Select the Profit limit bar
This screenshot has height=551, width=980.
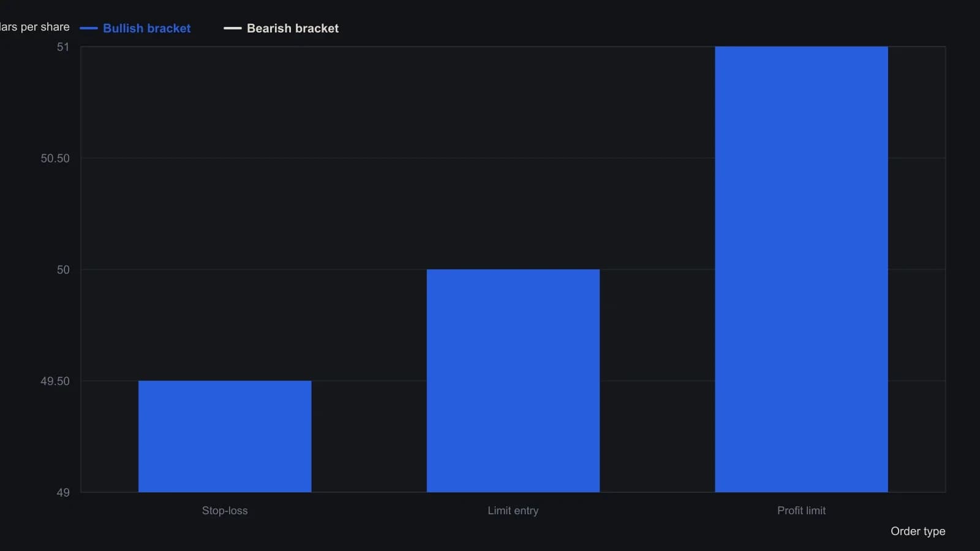click(801, 269)
